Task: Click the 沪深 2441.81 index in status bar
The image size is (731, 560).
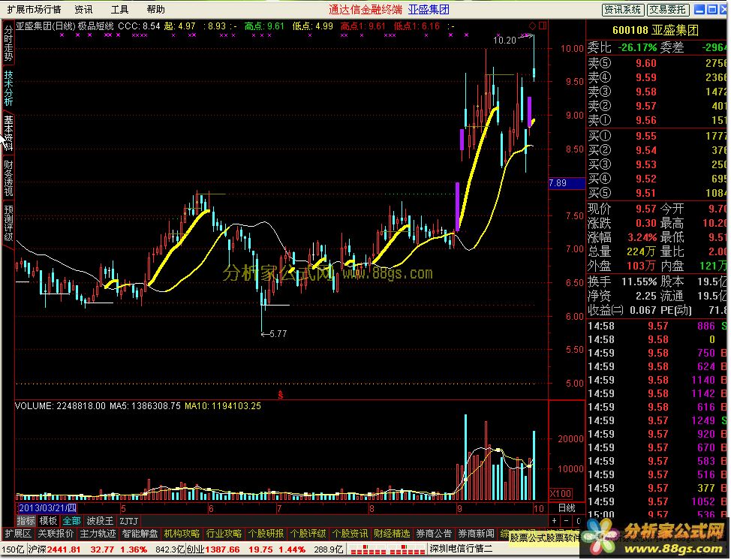Action: pyautogui.click(x=55, y=549)
